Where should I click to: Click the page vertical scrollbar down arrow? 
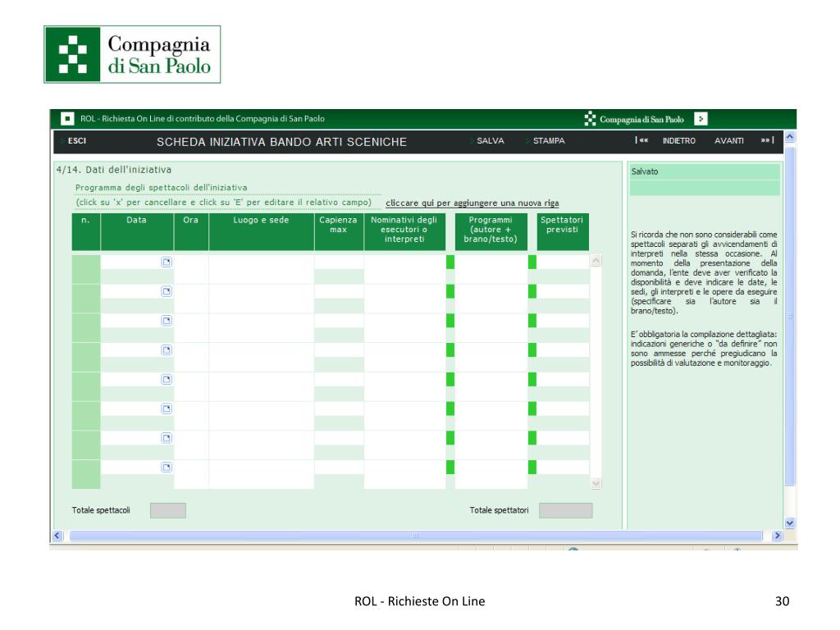[x=790, y=523]
